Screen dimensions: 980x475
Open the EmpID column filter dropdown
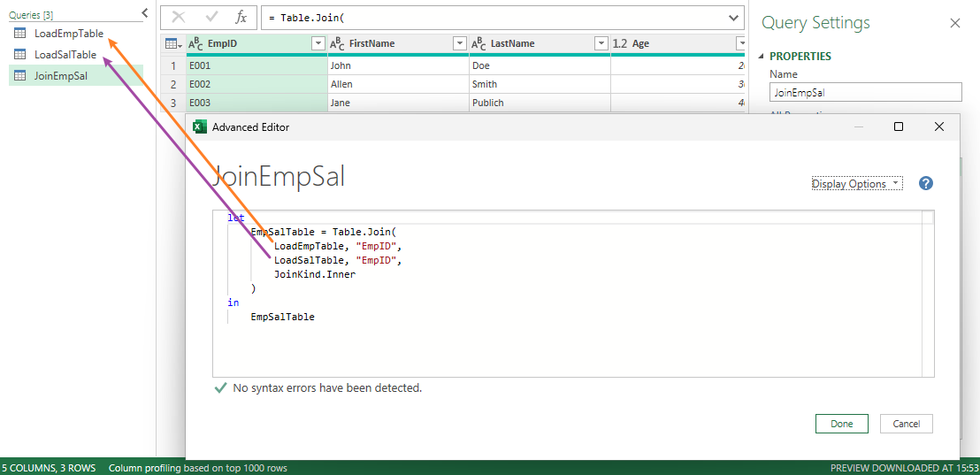318,44
